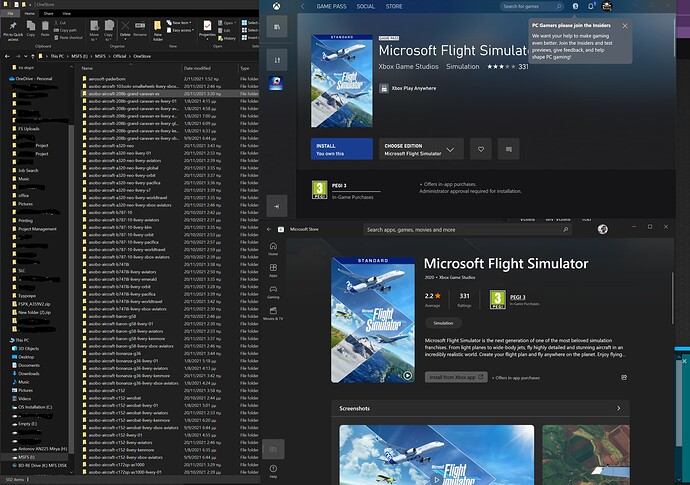The width and height of the screenshot is (690, 485).
Task: Select FS Uploads folder in navigation pane
Action: pos(29,129)
